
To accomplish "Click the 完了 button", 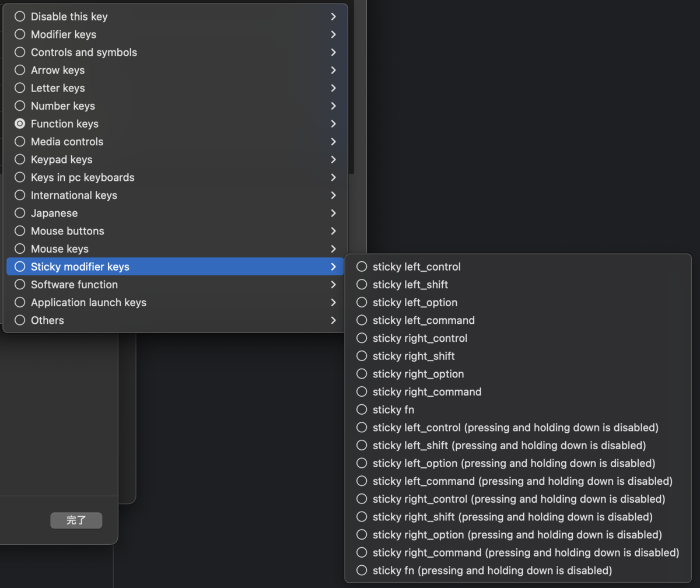I will pyautogui.click(x=76, y=520).
